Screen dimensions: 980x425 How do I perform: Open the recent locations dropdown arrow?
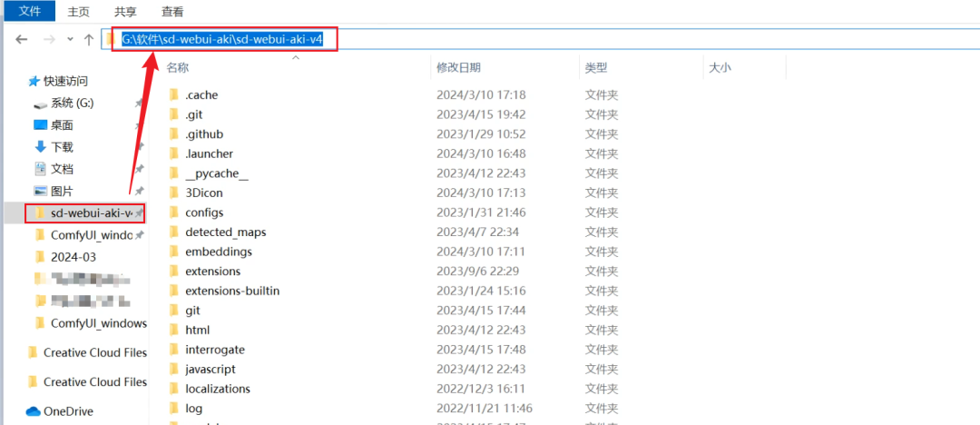tap(71, 39)
